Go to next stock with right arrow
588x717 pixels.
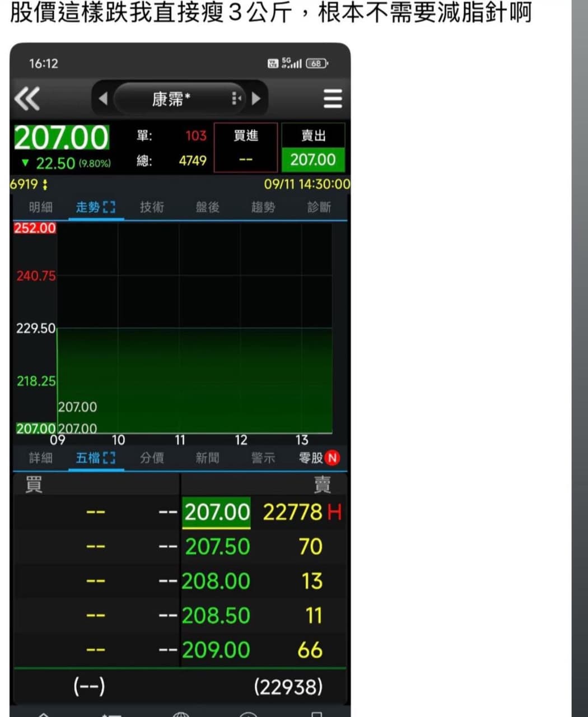click(x=256, y=99)
